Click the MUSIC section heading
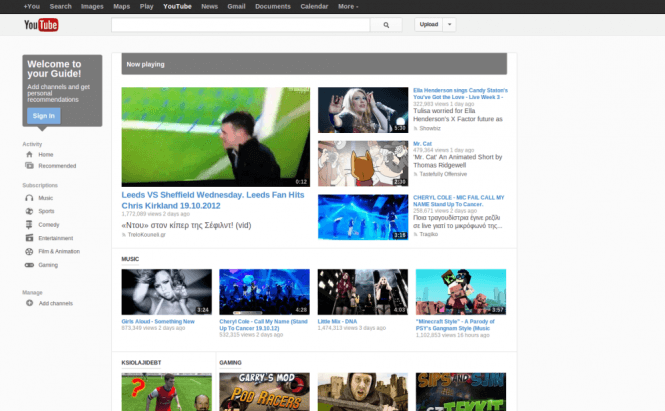Viewport: 665px width, 411px height. tap(130, 259)
